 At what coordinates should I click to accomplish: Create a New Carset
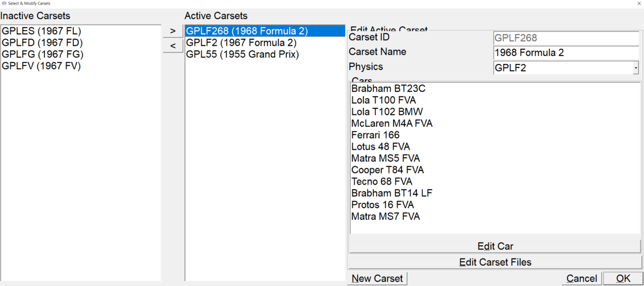pos(377,278)
